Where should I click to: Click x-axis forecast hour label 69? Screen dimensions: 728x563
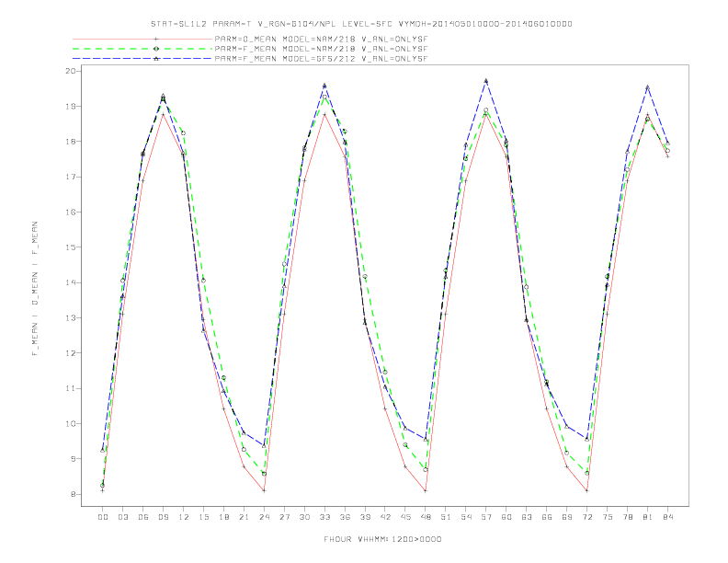point(567,517)
